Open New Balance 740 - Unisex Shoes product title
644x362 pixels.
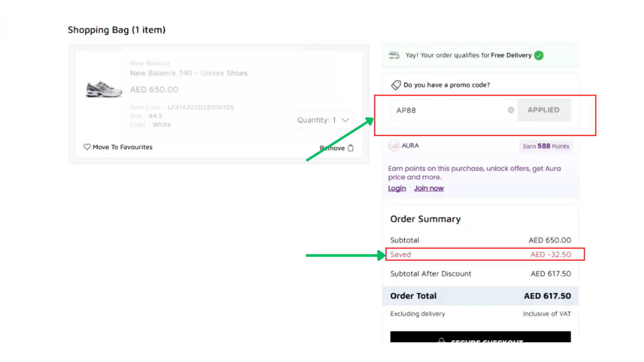click(x=189, y=73)
